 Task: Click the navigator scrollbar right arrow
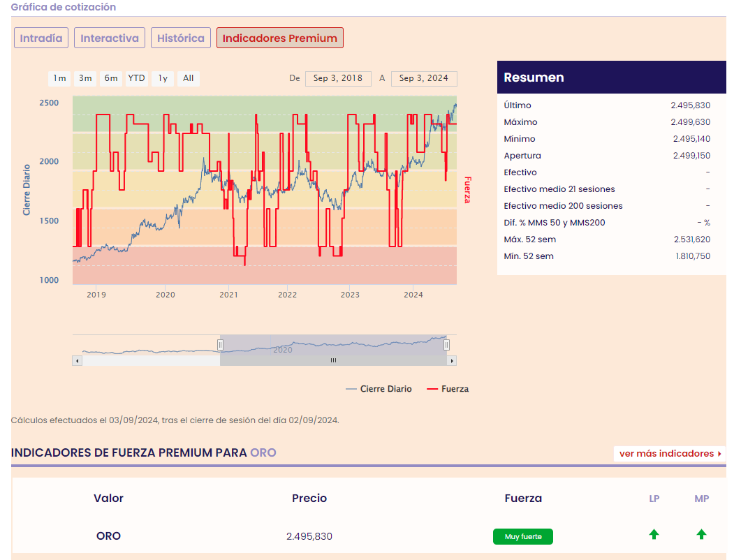pos(452,361)
